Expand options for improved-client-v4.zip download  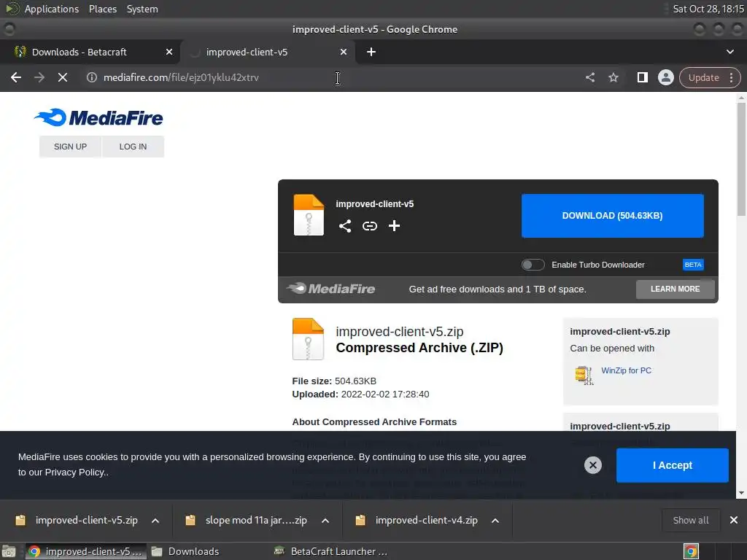point(495,521)
